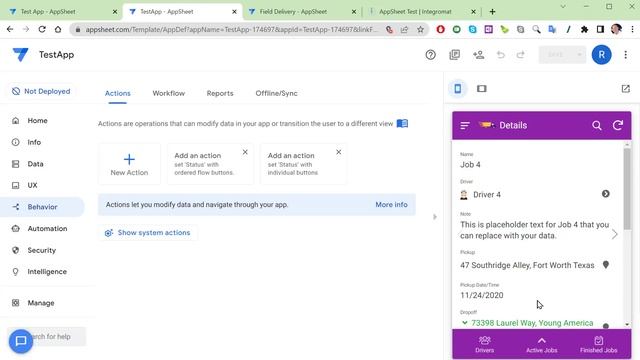Open the app gallery icon in header

(x=454, y=55)
